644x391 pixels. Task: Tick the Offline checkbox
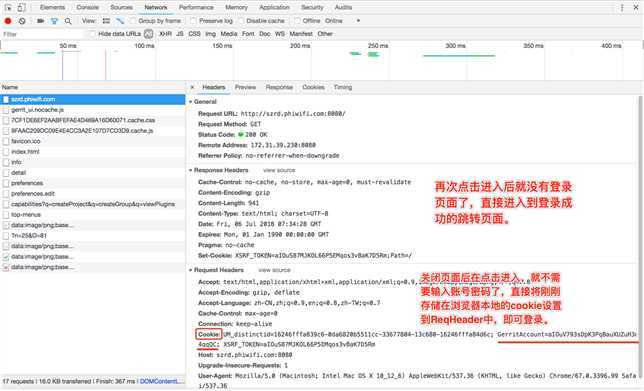tap(297, 21)
